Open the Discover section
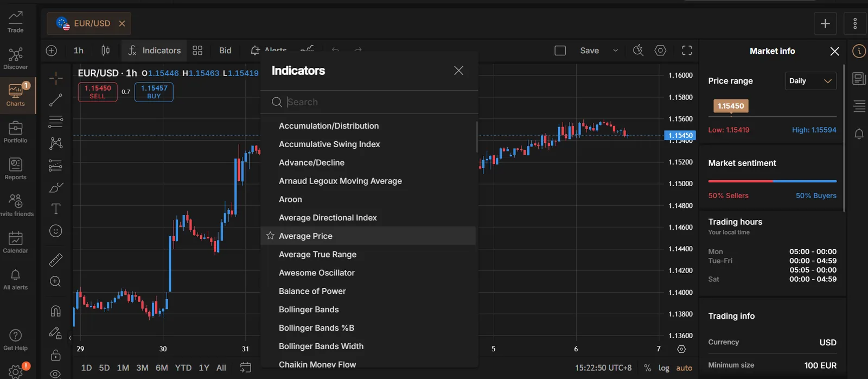Screen dimensions: 868x379 pyautogui.click(x=15, y=59)
